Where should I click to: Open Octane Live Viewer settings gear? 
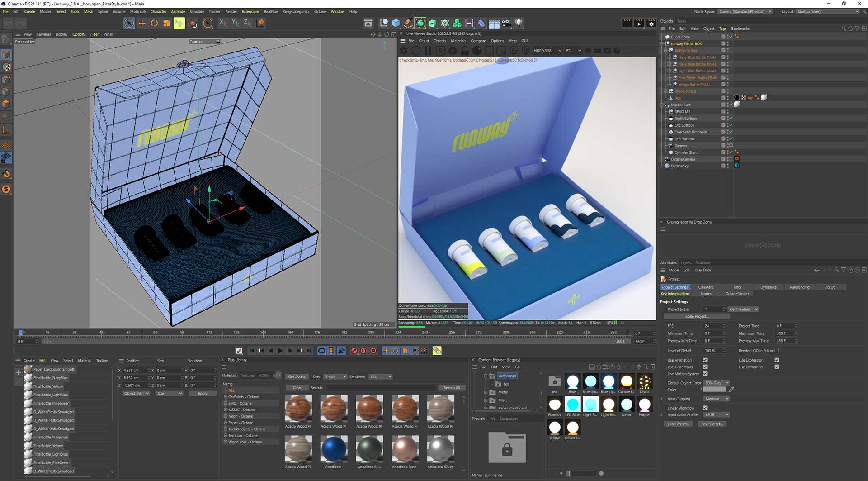(x=453, y=51)
